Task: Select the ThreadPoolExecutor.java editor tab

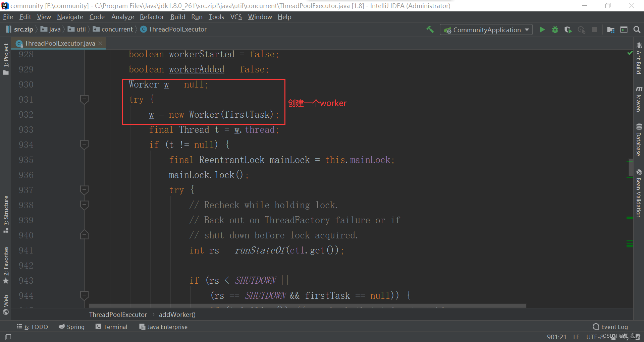Action: [59, 43]
